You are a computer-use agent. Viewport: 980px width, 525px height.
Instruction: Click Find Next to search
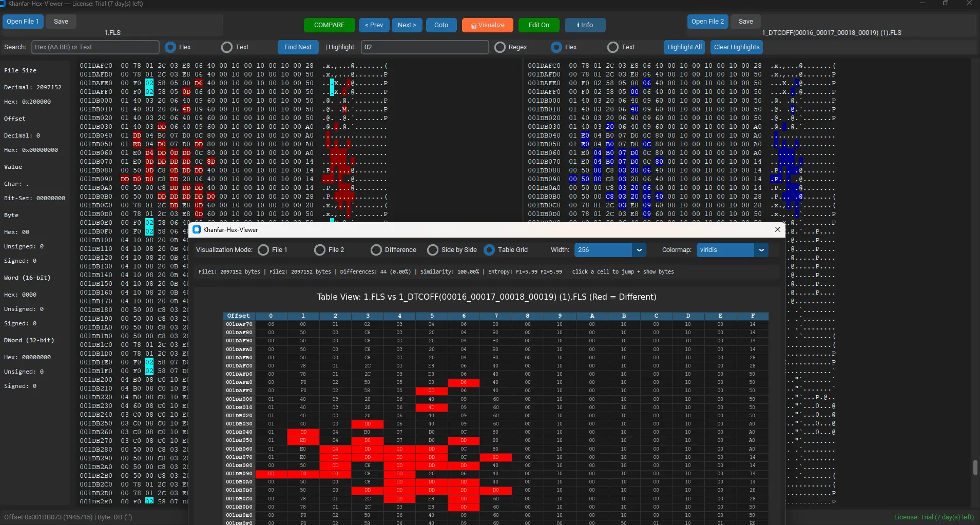click(298, 47)
